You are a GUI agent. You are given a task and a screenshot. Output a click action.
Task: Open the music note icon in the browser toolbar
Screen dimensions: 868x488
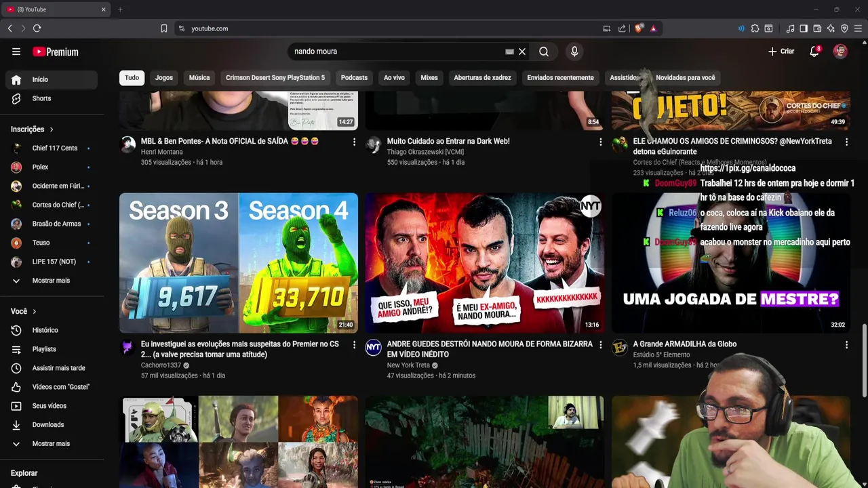tap(790, 28)
